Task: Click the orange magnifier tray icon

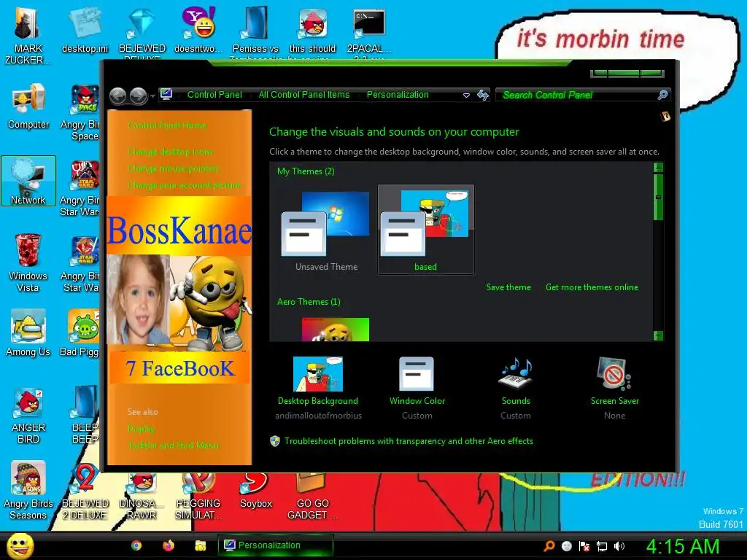Action: (549, 546)
